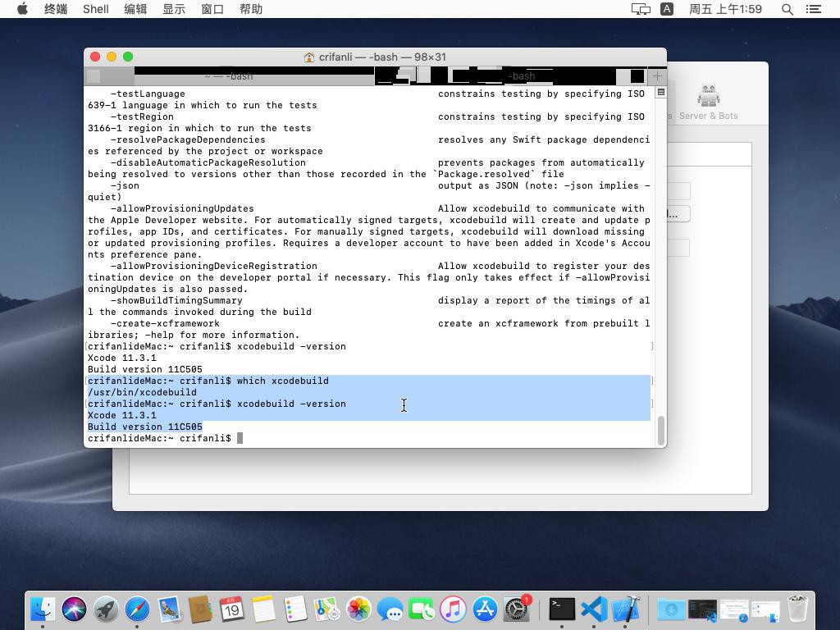The width and height of the screenshot is (840, 630).
Task: Add a new terminal tab with plus button
Action: pos(657,76)
